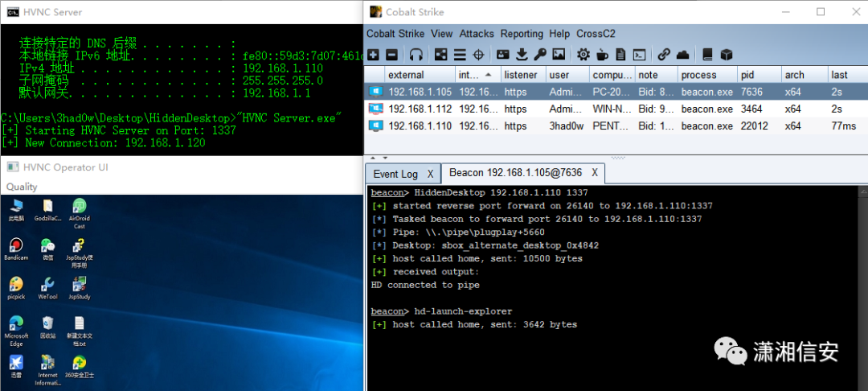Image resolution: width=868 pixels, height=391 pixels.
Task: Close the Event Log tab
Action: 430,174
